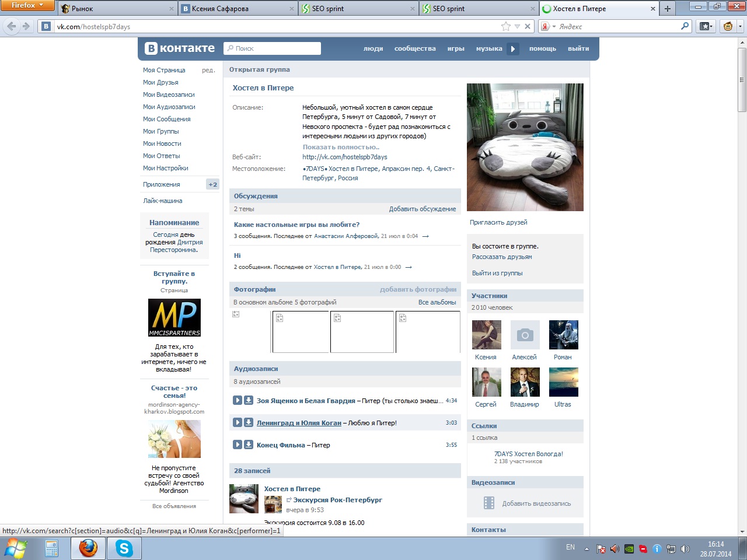Go back with the browser back arrow
The height and width of the screenshot is (560, 747).
(x=12, y=26)
